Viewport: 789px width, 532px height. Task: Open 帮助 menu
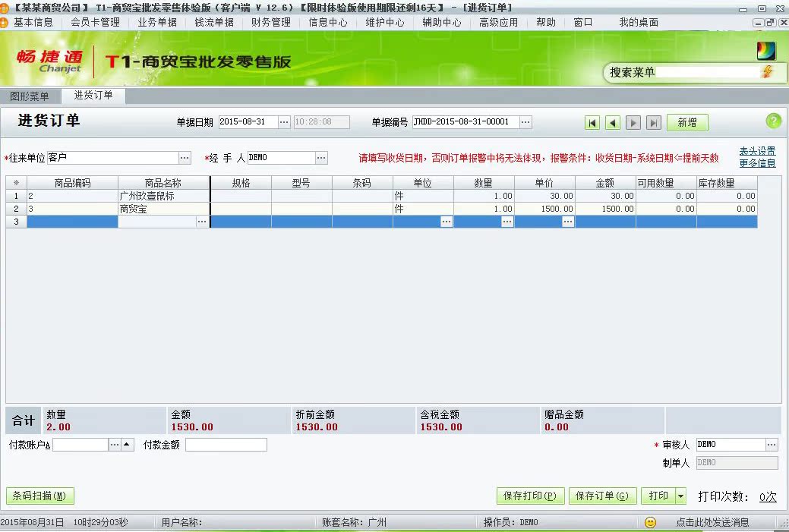(x=546, y=22)
